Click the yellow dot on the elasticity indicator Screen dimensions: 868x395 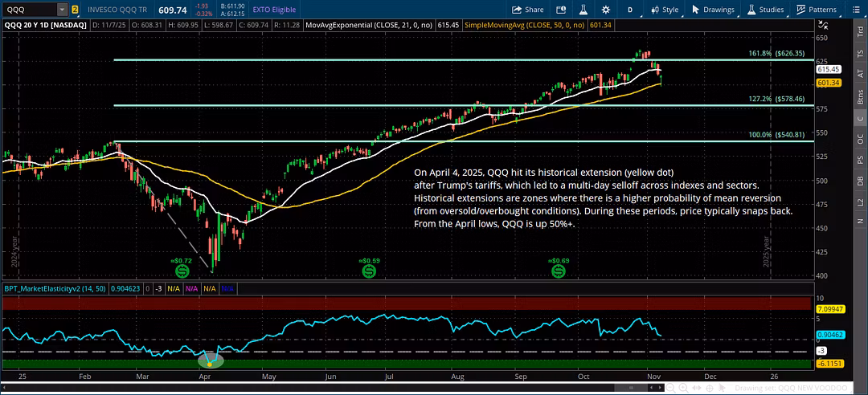pyautogui.click(x=209, y=364)
